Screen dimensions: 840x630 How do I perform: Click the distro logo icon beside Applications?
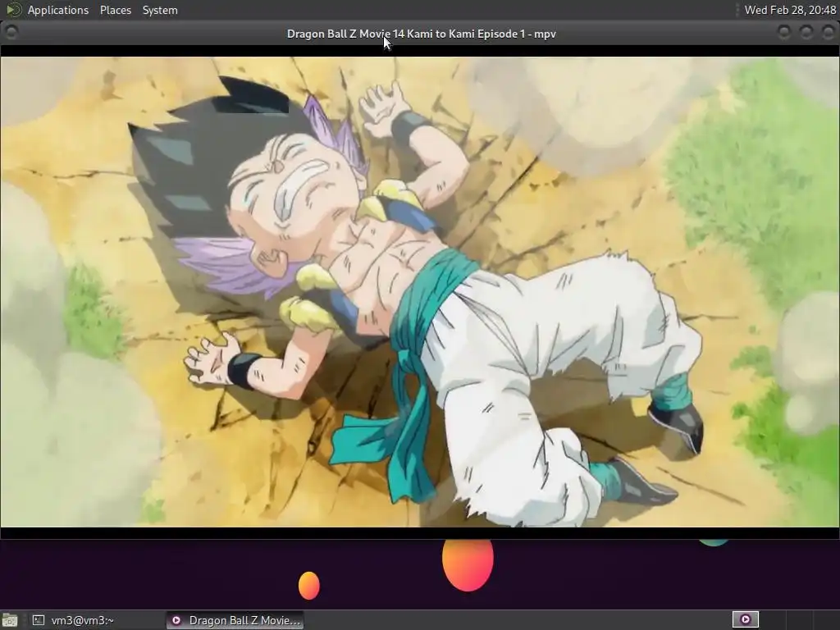coord(13,10)
